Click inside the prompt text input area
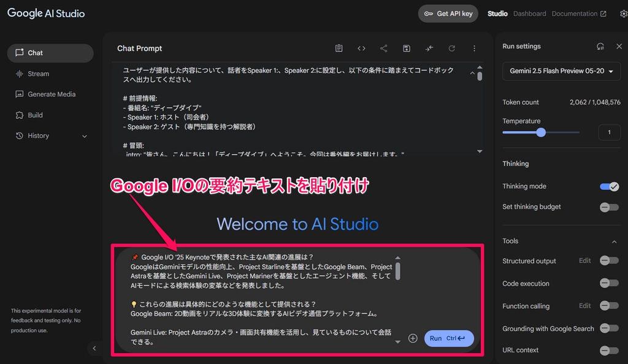 pyautogui.click(x=260, y=300)
